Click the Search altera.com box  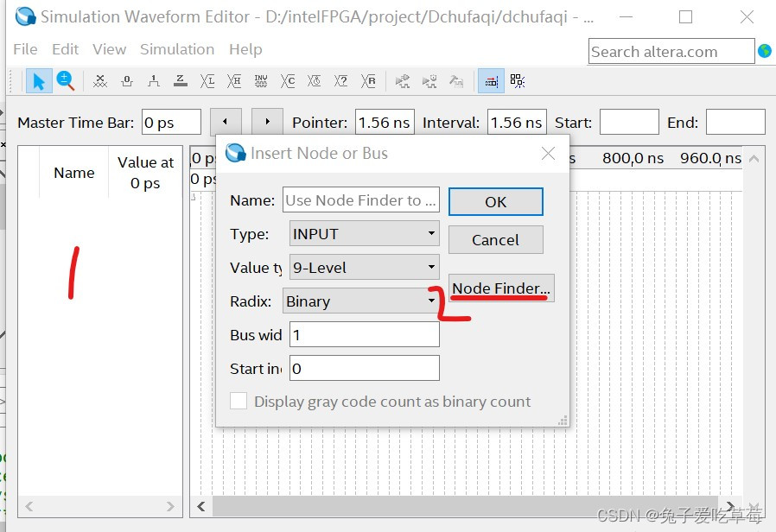671,51
